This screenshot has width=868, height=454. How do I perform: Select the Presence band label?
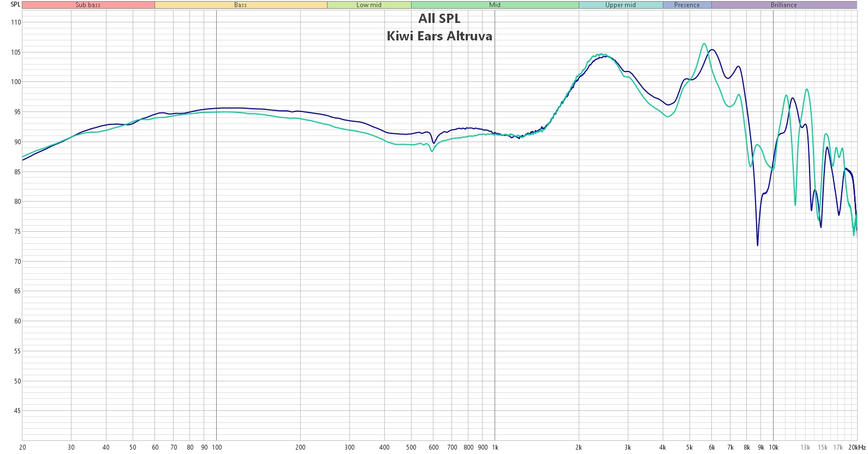click(687, 5)
